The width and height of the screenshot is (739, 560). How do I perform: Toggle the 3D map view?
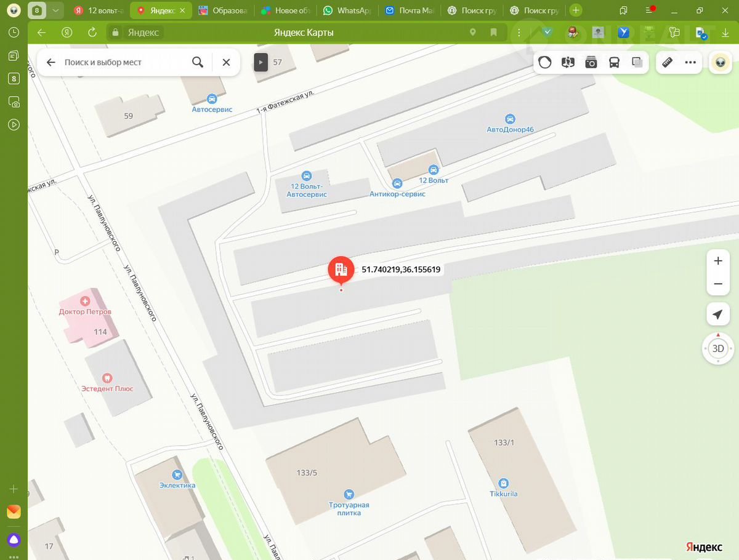click(717, 348)
